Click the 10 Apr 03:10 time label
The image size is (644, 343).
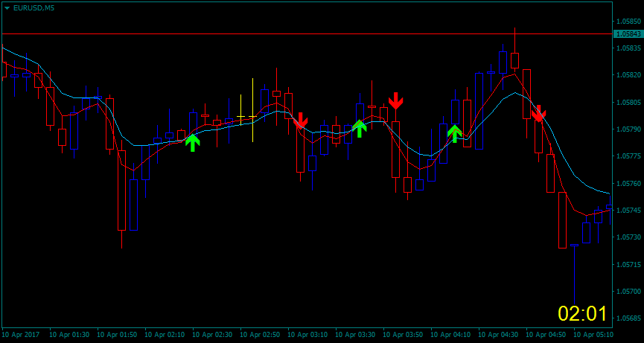coord(307,335)
